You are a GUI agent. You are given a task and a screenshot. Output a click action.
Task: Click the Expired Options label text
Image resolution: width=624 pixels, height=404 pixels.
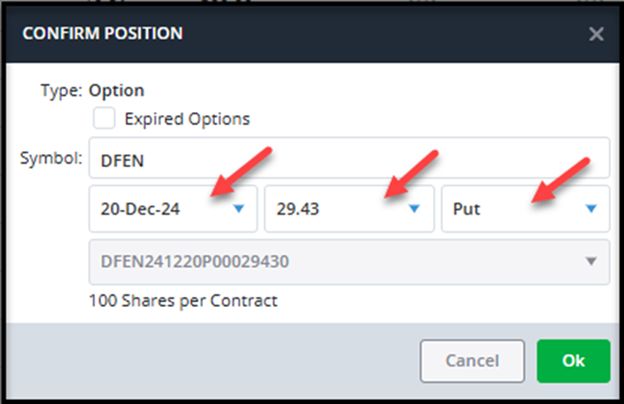point(187,119)
